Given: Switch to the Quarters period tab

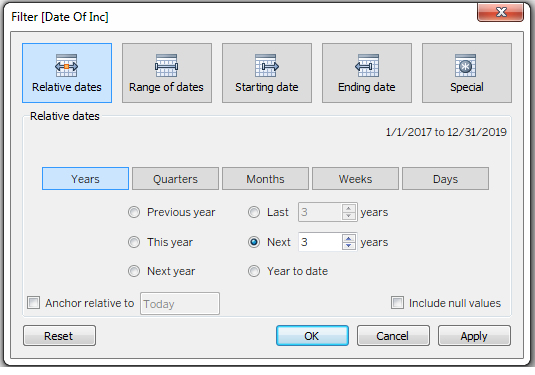Looking at the screenshot, I should point(175,178).
